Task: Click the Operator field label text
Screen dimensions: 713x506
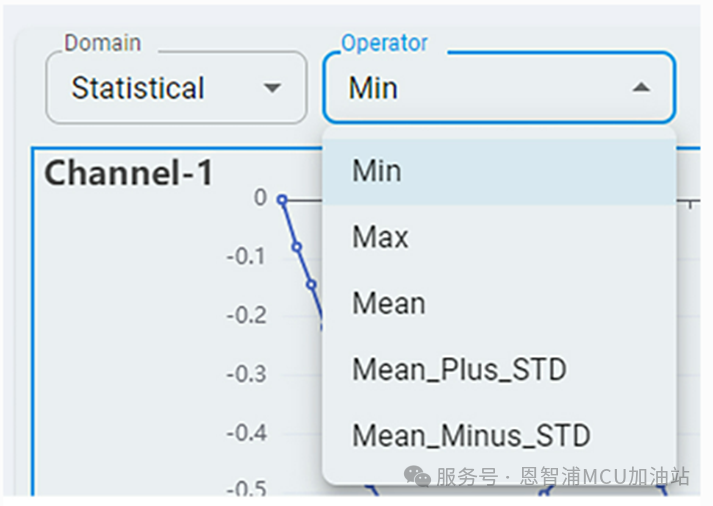Action: coord(385,43)
